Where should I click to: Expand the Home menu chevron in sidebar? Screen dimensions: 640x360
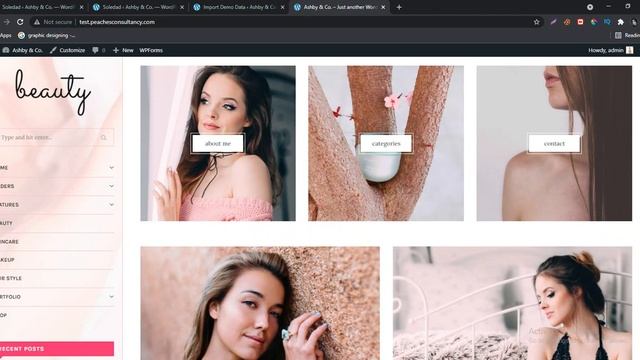(111, 168)
